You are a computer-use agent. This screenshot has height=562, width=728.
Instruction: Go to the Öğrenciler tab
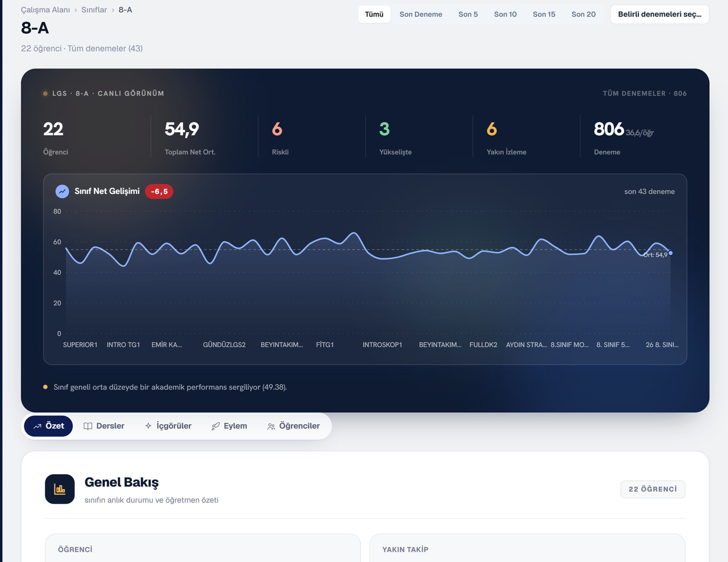(x=293, y=426)
